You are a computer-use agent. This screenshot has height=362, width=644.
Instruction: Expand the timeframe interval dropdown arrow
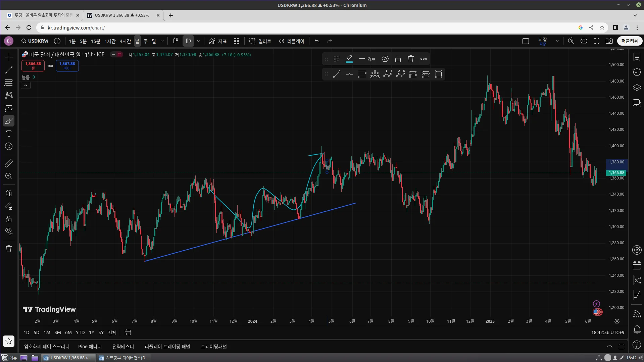point(162,41)
